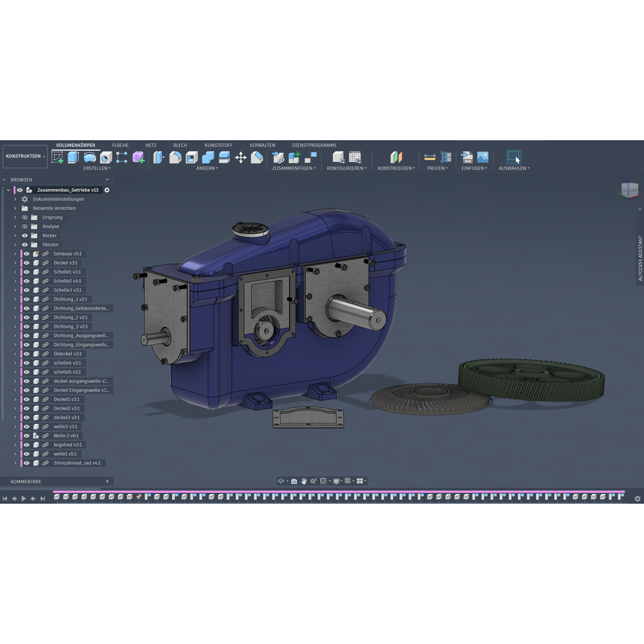Image resolution: width=644 pixels, height=644 pixels.
Task: Switch to the BLECH tab
Action: [180, 146]
